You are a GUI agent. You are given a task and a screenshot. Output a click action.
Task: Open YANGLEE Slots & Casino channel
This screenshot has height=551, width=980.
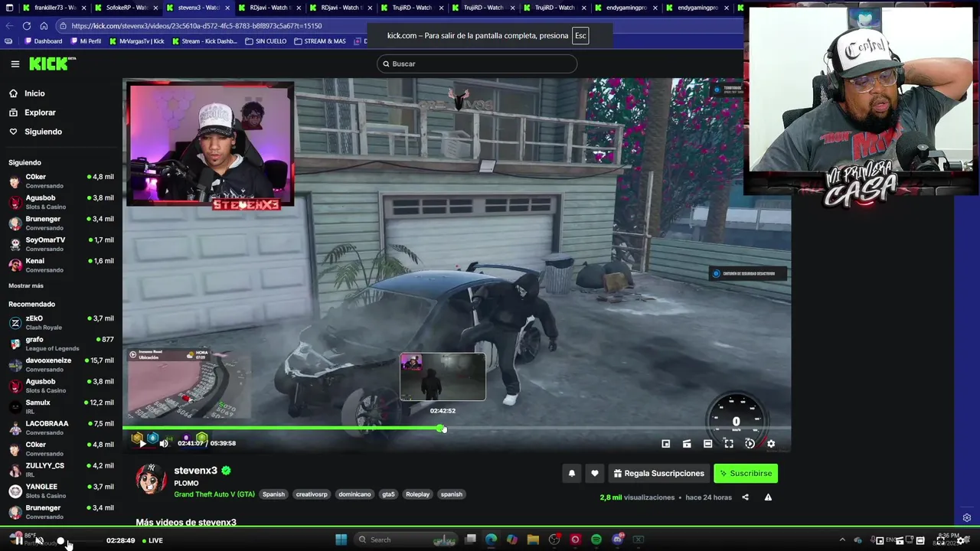pyautogui.click(x=61, y=491)
